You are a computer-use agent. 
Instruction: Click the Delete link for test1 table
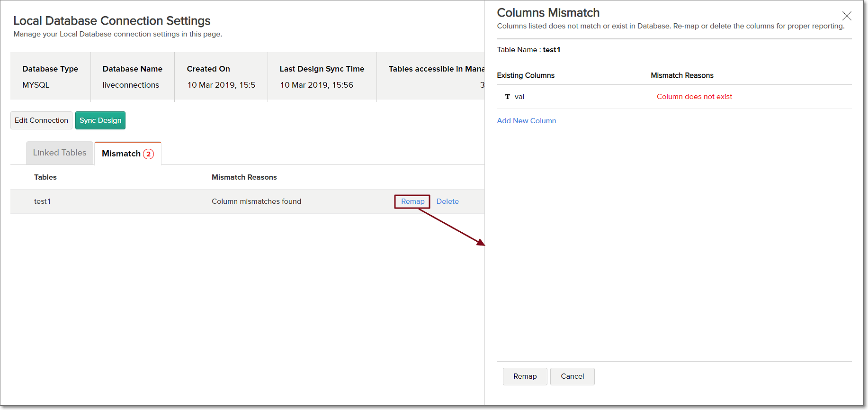[x=447, y=201]
